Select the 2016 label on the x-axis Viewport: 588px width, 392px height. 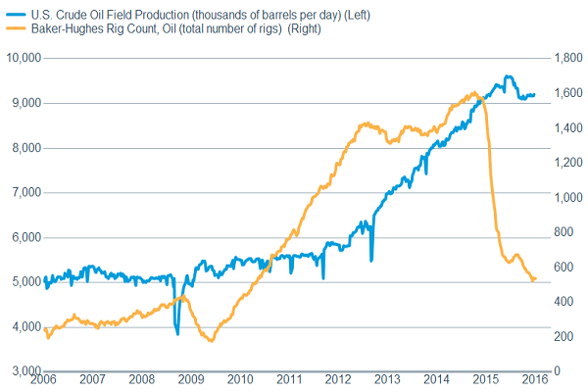[534, 379]
